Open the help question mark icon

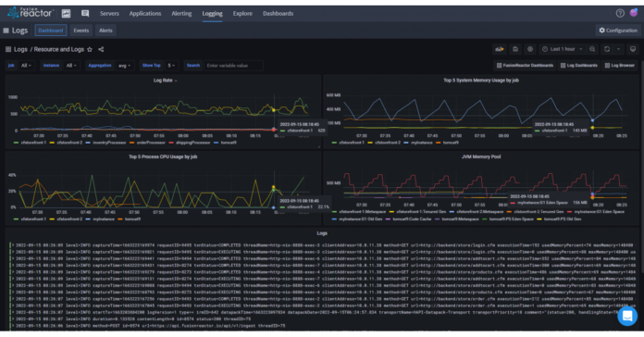click(x=620, y=13)
